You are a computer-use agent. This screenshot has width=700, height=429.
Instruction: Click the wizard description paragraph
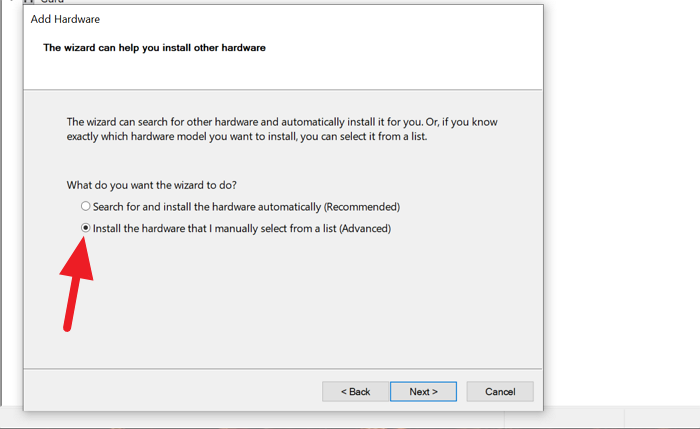point(280,129)
